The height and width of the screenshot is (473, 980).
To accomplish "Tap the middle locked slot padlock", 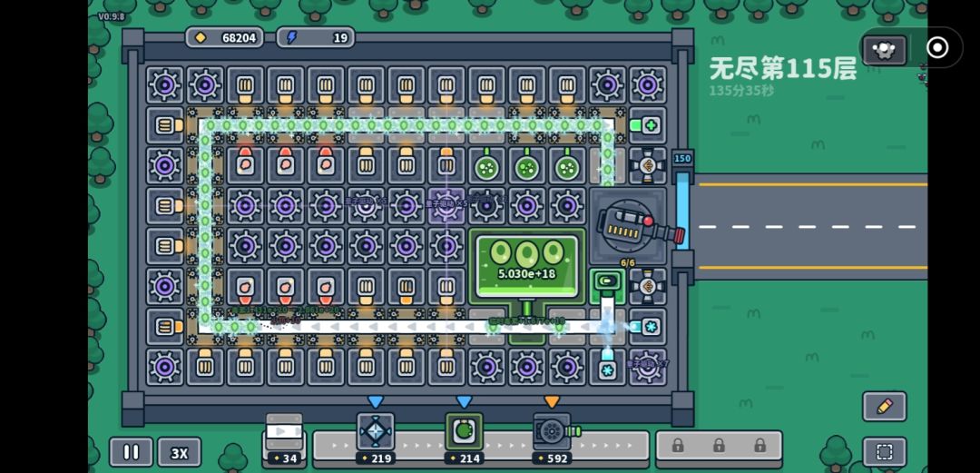I will [719, 446].
